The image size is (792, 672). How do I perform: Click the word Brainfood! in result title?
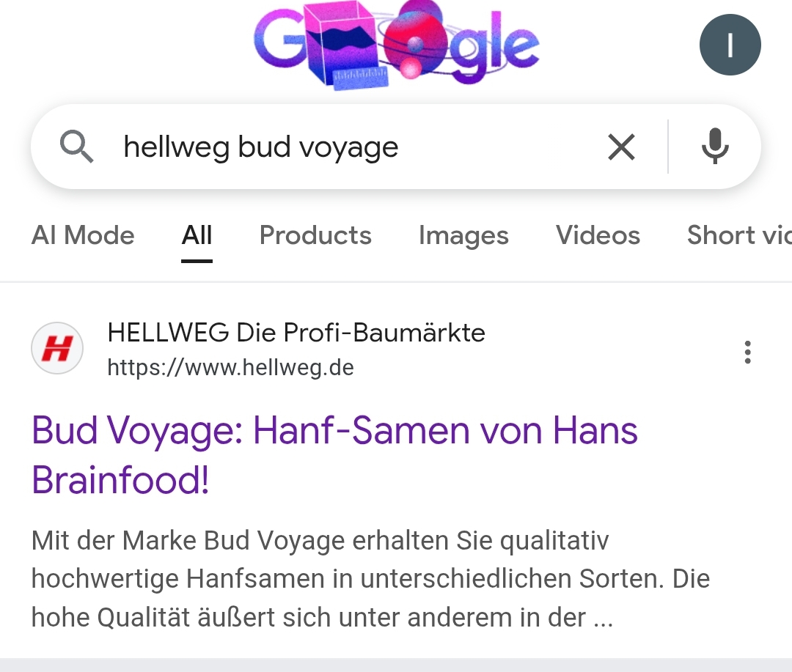coord(120,480)
